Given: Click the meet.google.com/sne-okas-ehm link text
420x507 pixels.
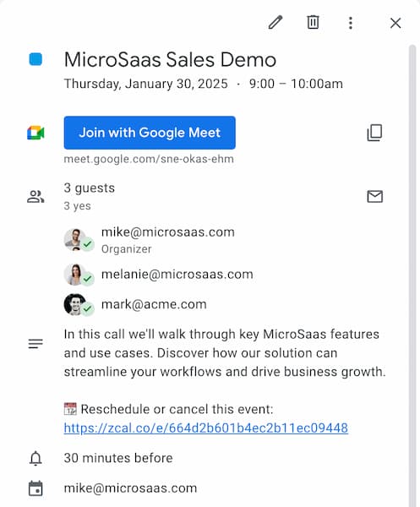Looking at the screenshot, I should (x=149, y=159).
